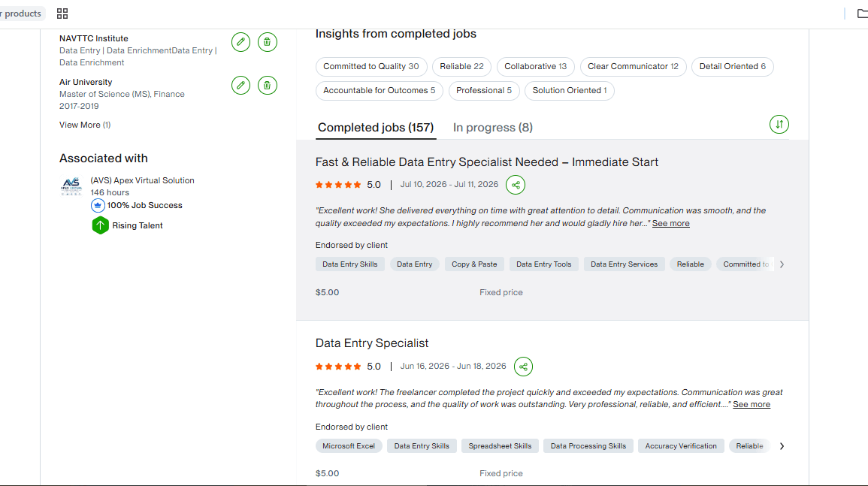Click the AVS Apex Virtual Solution logo
The width and height of the screenshot is (868, 486).
[71, 186]
